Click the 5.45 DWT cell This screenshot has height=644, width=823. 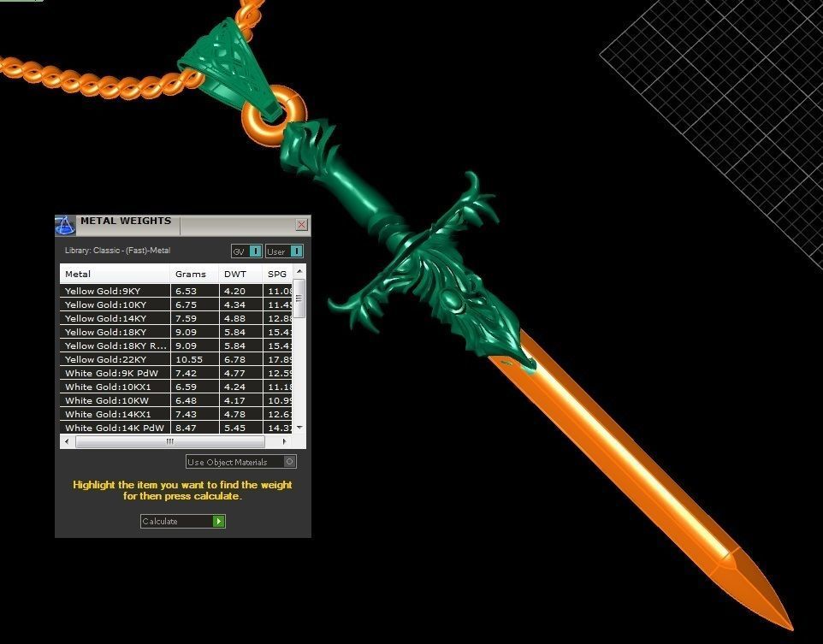coord(241,428)
